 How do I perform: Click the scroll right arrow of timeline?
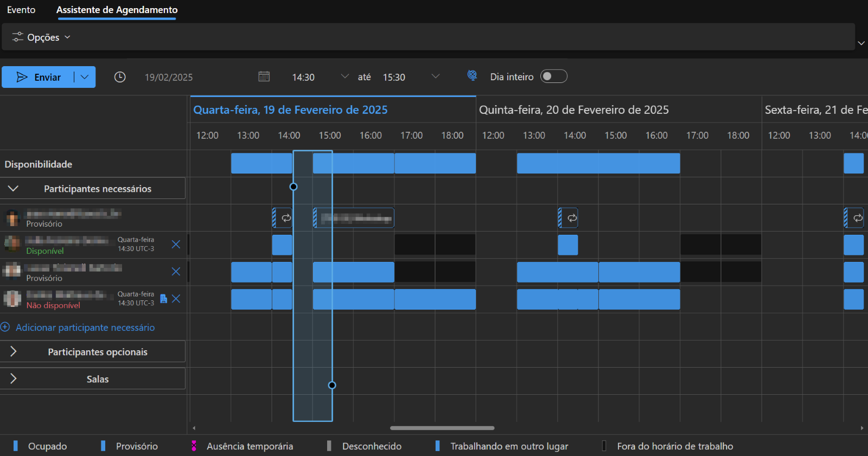pos(862,428)
